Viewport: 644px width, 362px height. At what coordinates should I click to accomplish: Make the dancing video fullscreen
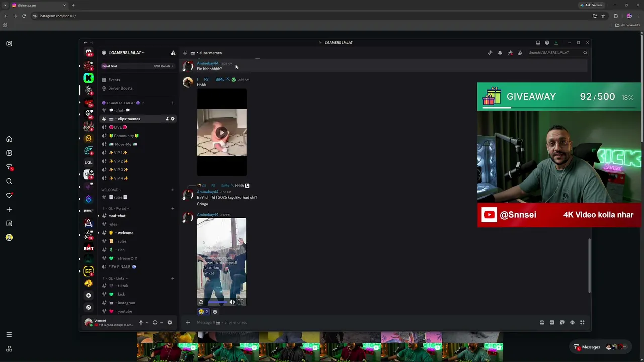tap(240, 302)
